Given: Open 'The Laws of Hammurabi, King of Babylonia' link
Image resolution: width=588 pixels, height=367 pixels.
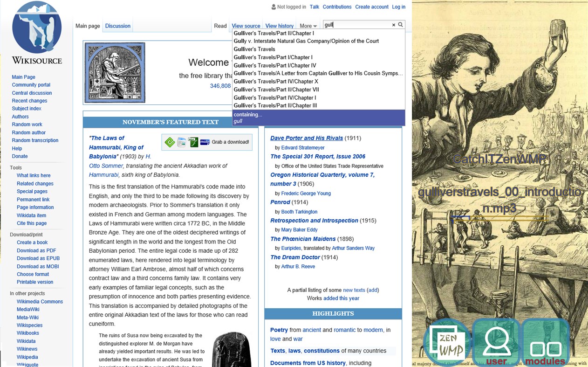Looking at the screenshot, I should coord(116,147).
